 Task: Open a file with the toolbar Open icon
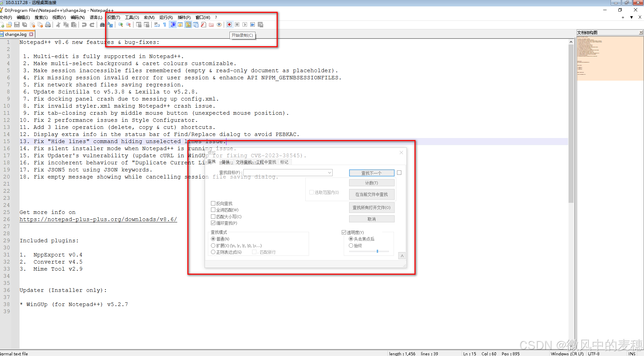click(9, 25)
